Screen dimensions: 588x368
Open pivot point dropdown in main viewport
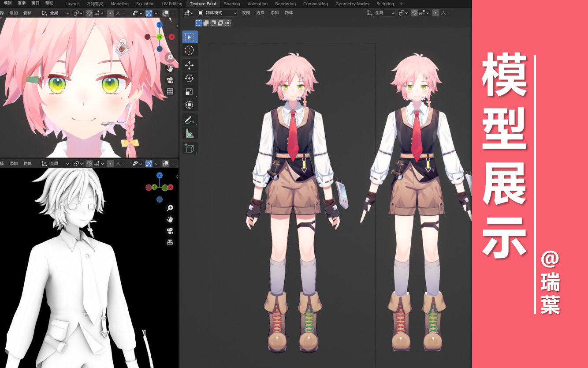click(403, 13)
